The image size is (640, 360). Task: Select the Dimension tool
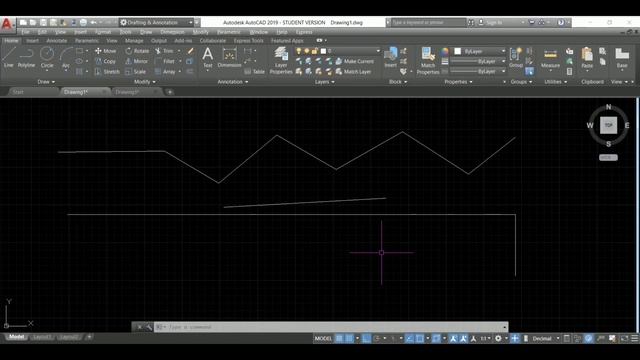[x=229, y=57]
